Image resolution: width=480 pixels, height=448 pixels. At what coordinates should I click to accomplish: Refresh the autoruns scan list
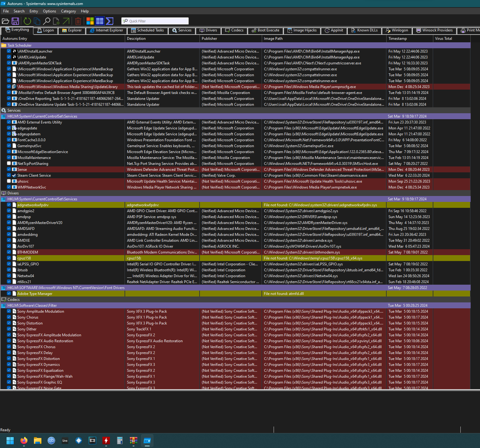click(x=27, y=21)
